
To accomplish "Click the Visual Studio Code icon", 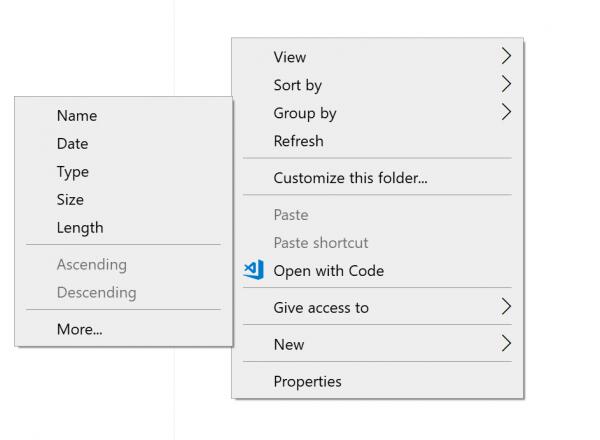I will 254,270.
